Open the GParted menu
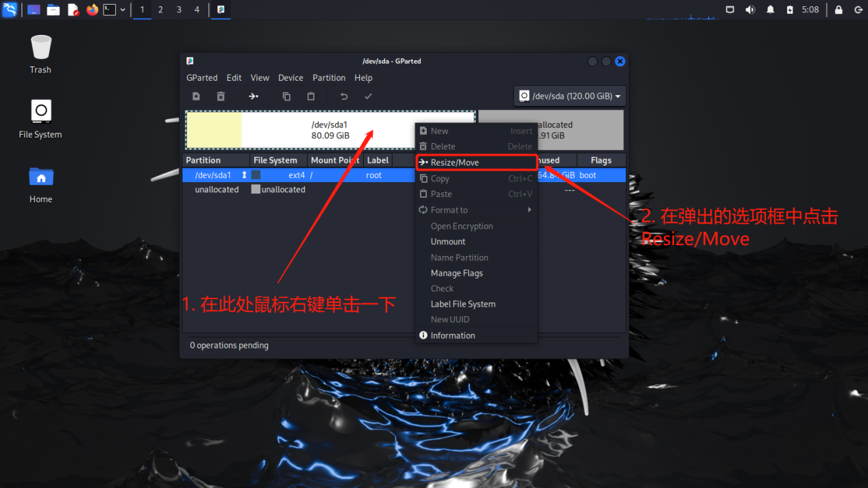 click(x=202, y=78)
